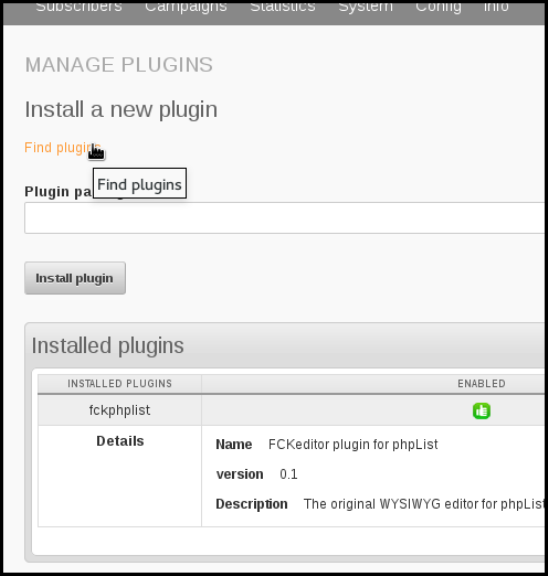This screenshot has width=548, height=576.
Task: Open the Subscribers menu
Action: point(79,7)
